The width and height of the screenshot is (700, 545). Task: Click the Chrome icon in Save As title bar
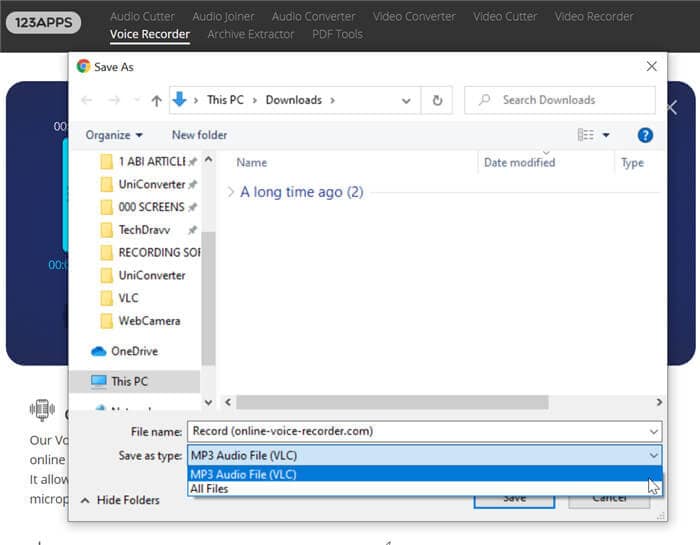coord(83,67)
